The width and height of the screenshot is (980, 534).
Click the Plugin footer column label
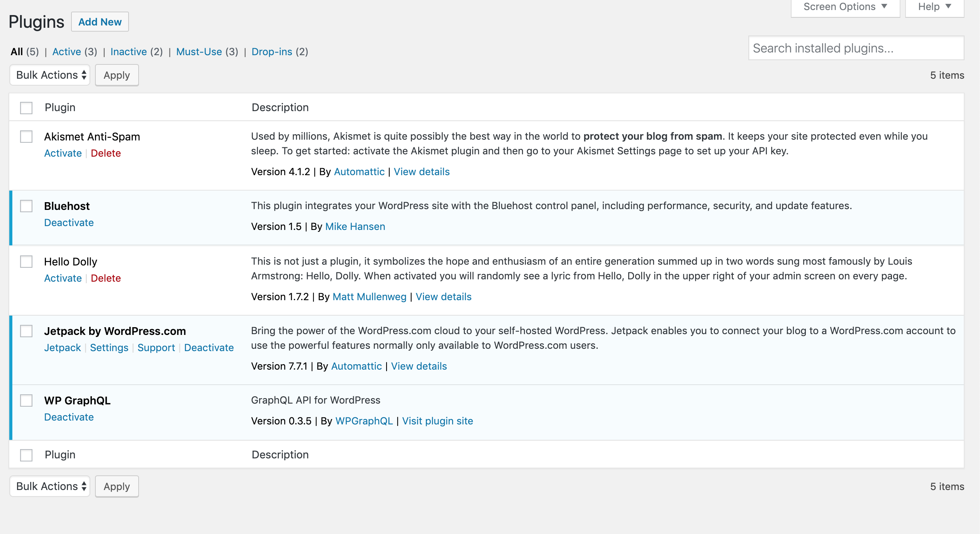[60, 455]
